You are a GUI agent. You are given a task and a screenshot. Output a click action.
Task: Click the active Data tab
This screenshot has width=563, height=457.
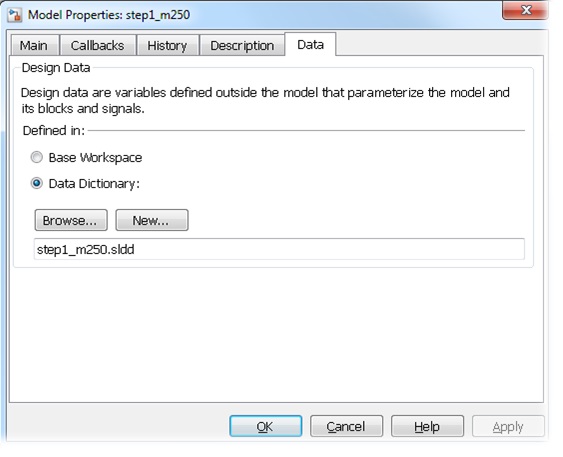[310, 45]
